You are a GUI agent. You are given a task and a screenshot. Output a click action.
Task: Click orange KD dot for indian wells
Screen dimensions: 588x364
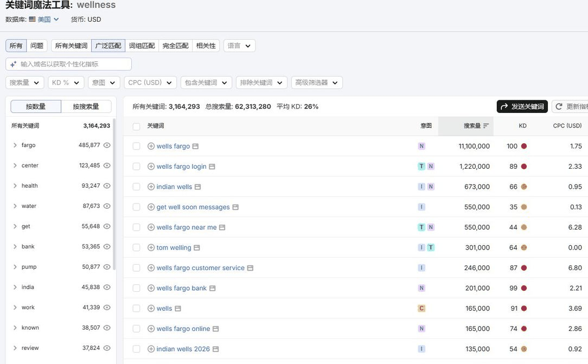[524, 187]
